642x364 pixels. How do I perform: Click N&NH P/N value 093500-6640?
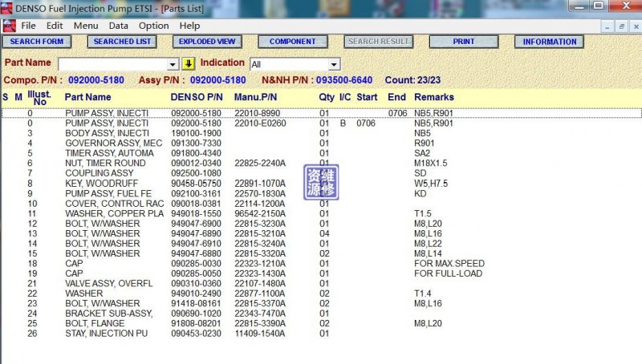point(344,80)
